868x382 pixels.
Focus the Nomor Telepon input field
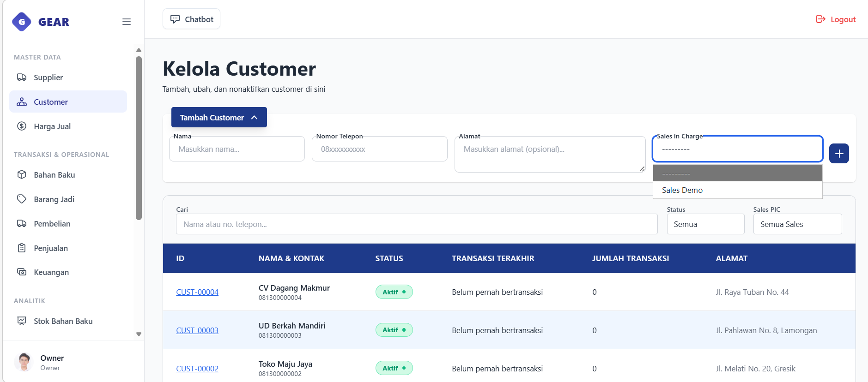(x=379, y=149)
